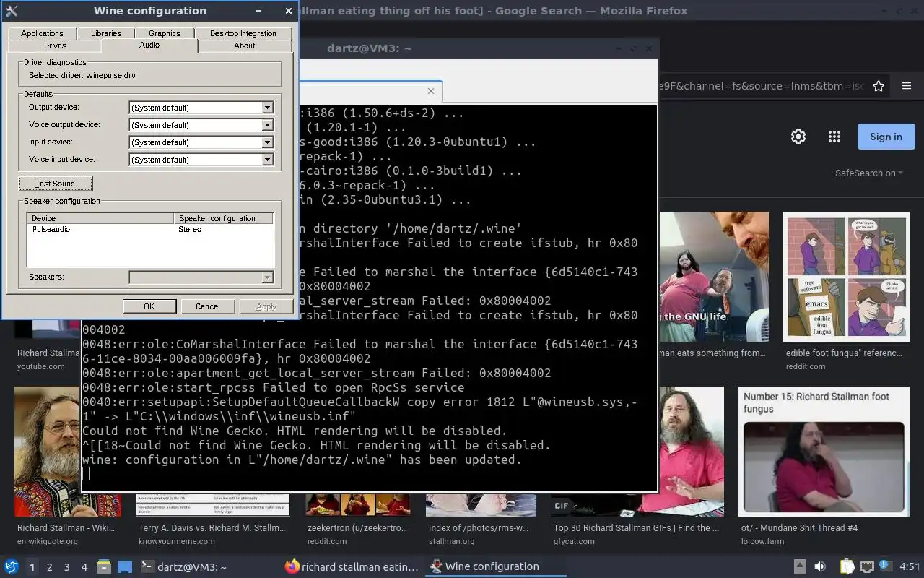The image size is (924, 578).
Task: Switch to virtual desktop 3
Action: [67, 567]
